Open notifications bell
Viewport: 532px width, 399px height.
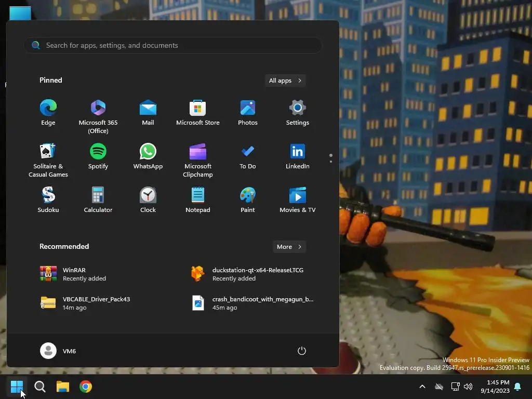click(518, 387)
